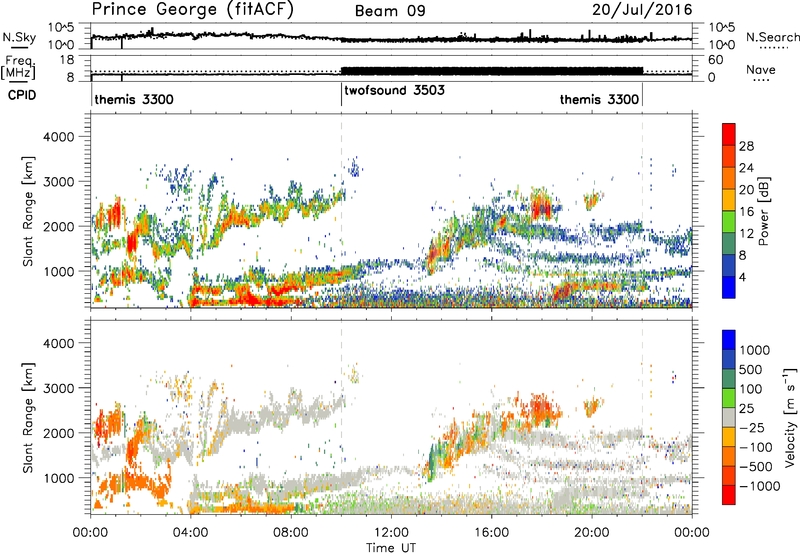800x554 pixels.
Task: Click the second 'themis 3300' CPID label near 22:00
Action: click(599, 99)
